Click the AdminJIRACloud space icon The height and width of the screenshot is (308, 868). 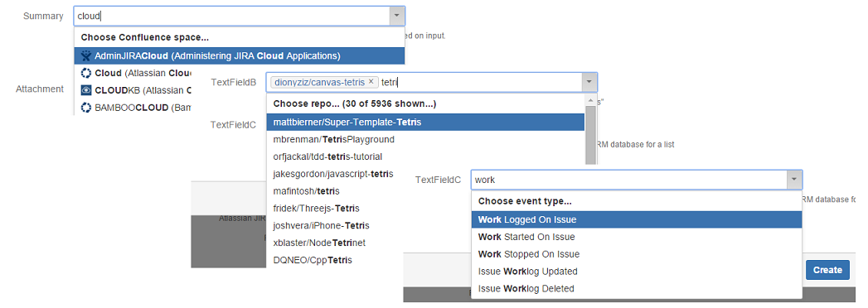coord(85,55)
